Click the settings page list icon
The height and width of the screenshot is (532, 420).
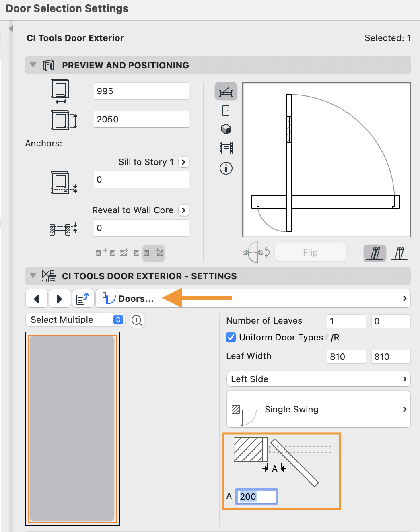click(83, 299)
